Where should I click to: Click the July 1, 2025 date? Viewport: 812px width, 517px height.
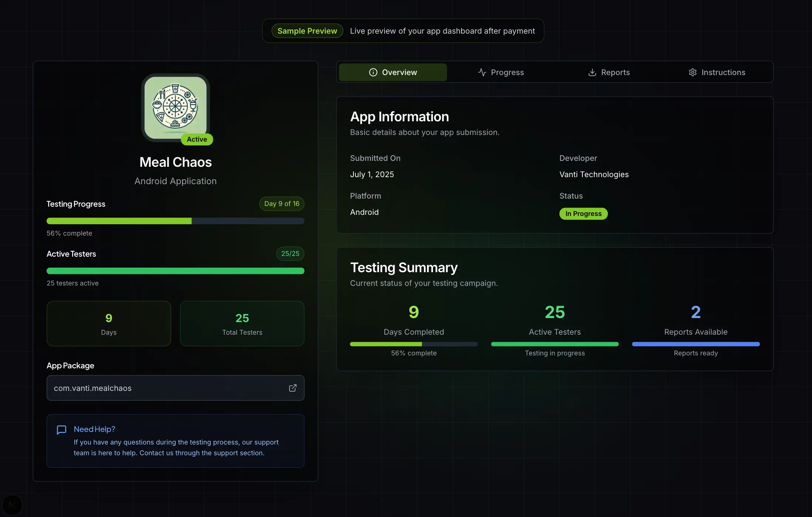point(372,175)
